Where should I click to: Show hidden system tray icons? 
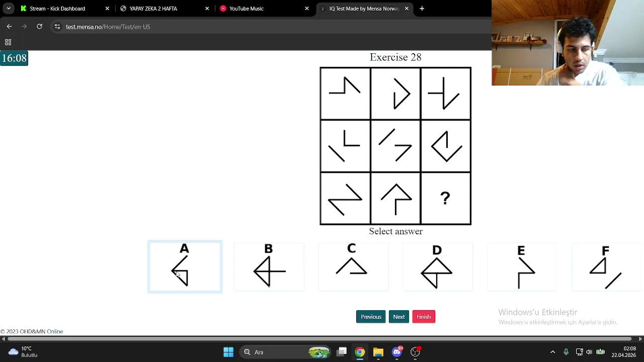coord(552,352)
